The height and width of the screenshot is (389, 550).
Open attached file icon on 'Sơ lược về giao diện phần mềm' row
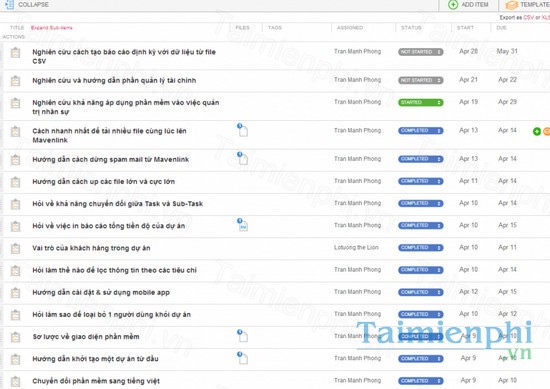[242, 336]
